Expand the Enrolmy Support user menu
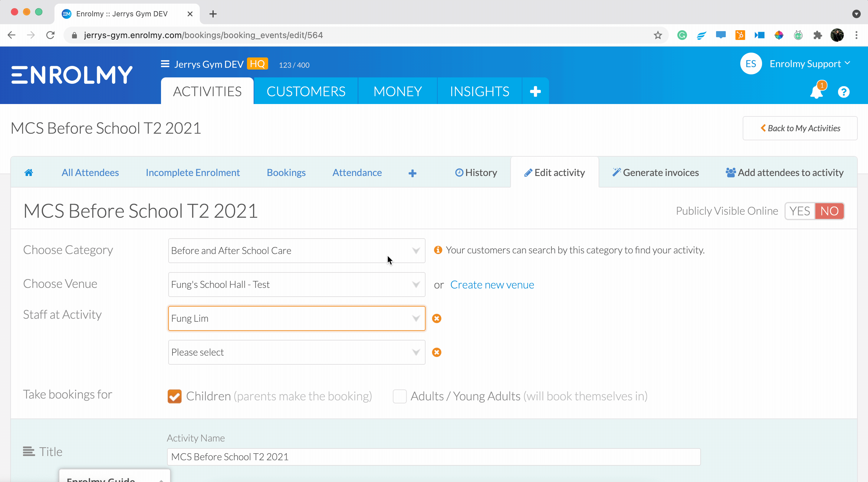 point(810,64)
